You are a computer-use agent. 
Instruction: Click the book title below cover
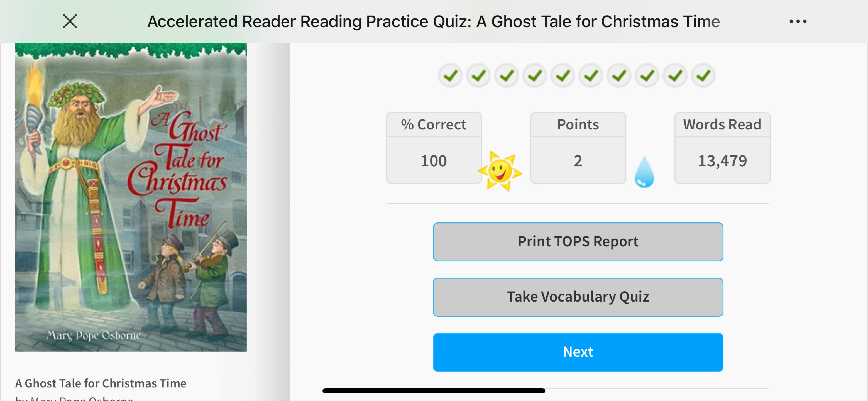pyautogui.click(x=101, y=383)
